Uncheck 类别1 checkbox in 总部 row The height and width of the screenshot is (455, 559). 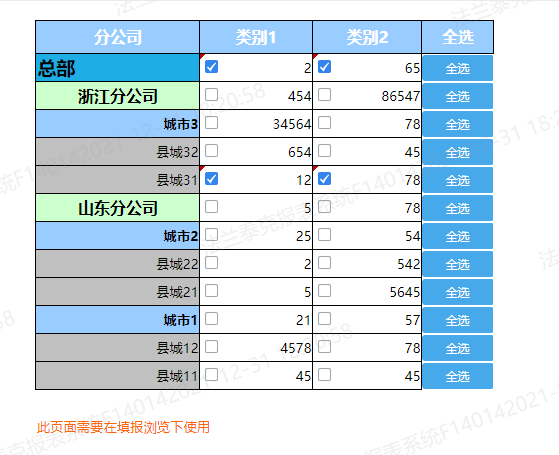pos(211,67)
